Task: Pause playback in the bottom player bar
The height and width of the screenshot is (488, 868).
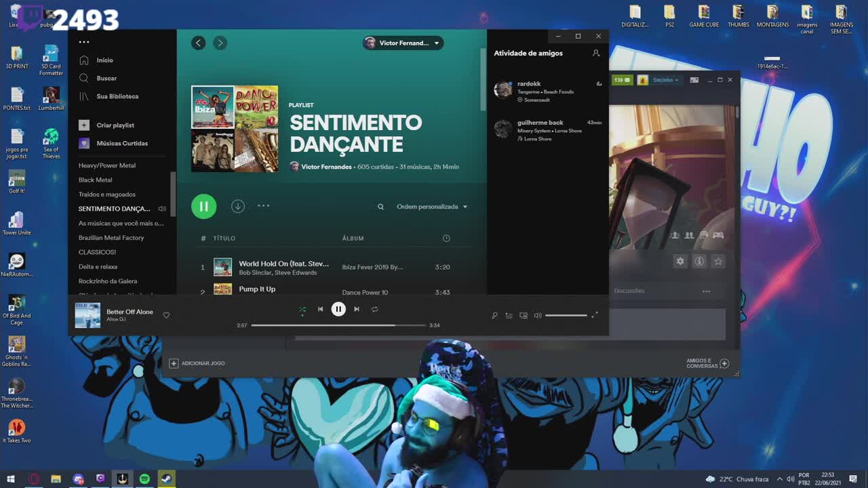Action: point(338,309)
